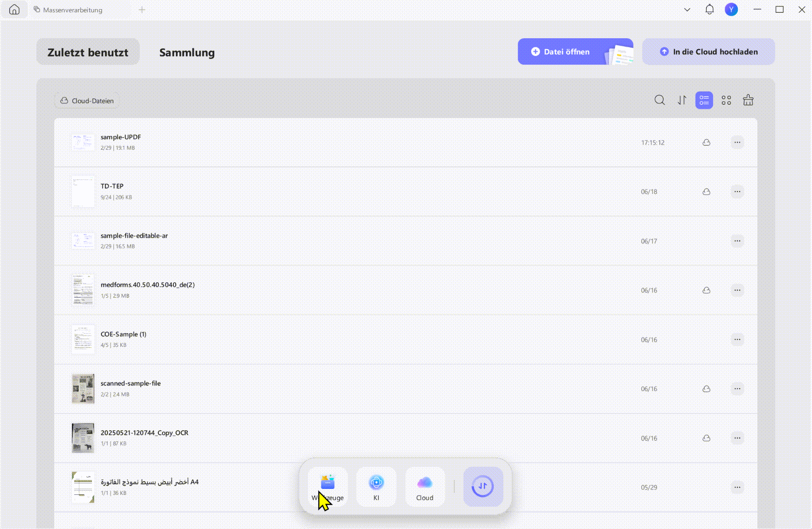This screenshot has height=529, width=812.
Task: Click the Datei öffnen button
Action: tap(575, 51)
